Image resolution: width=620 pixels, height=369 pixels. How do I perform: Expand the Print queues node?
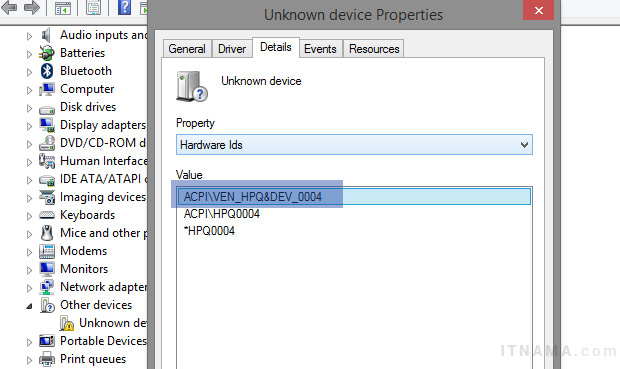point(29,360)
